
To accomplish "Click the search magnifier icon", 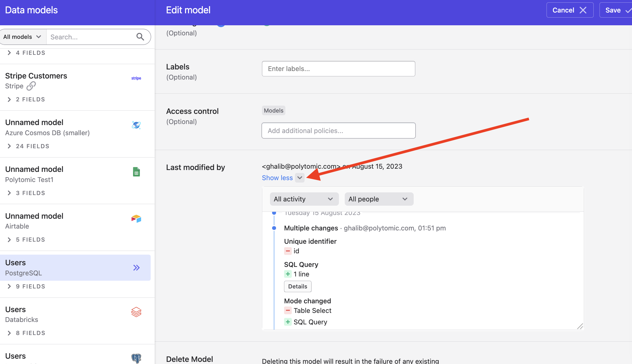I will point(140,37).
